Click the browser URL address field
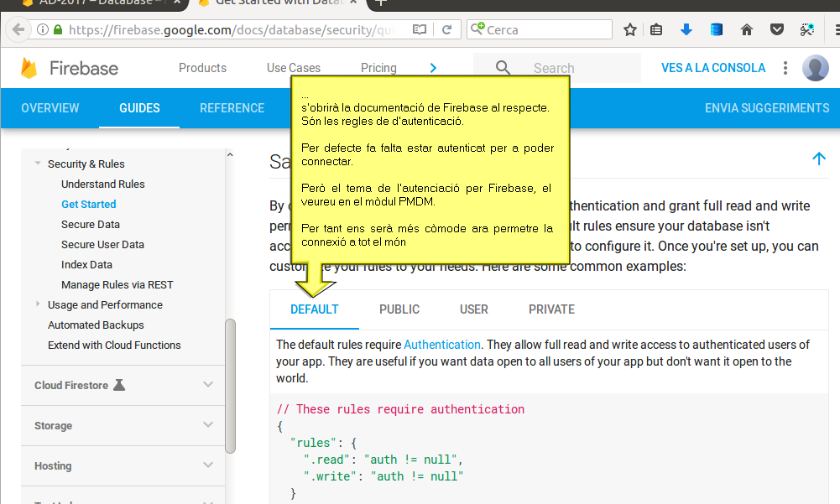The height and width of the screenshot is (504, 840). tap(232, 29)
